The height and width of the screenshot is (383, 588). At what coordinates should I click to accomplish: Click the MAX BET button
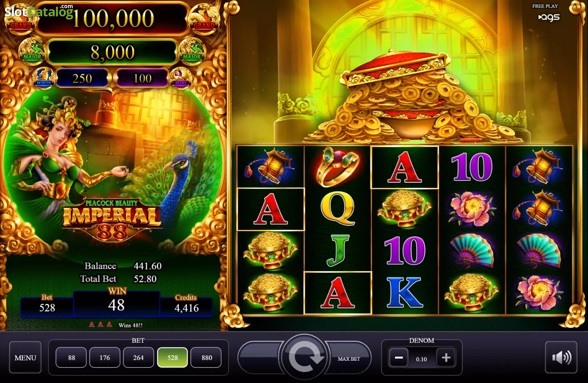pyautogui.click(x=348, y=359)
